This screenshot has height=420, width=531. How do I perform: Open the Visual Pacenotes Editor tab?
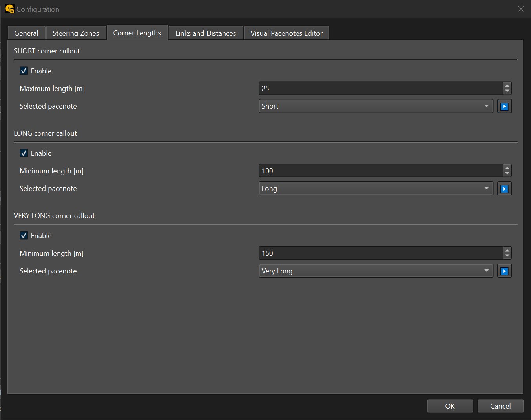tap(286, 33)
